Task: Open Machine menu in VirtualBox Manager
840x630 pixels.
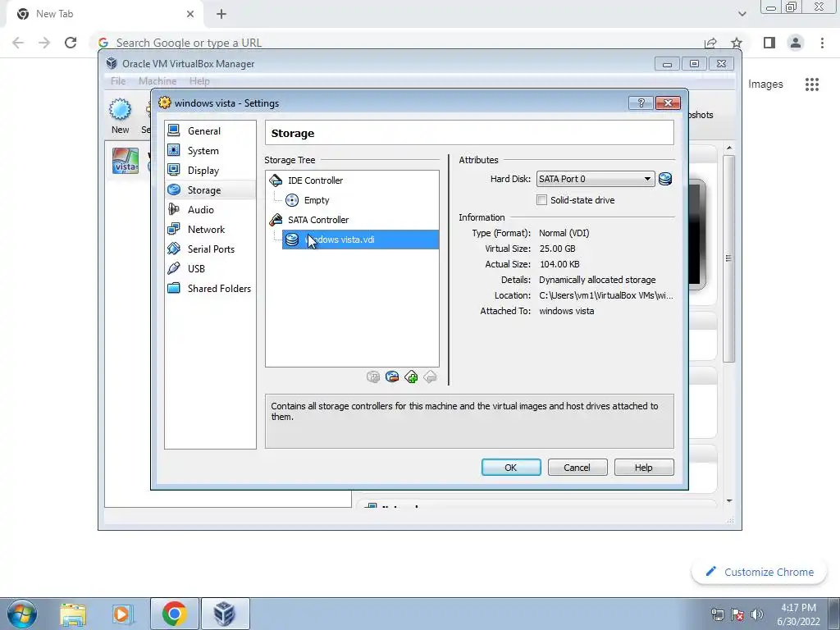Action: pos(157,81)
